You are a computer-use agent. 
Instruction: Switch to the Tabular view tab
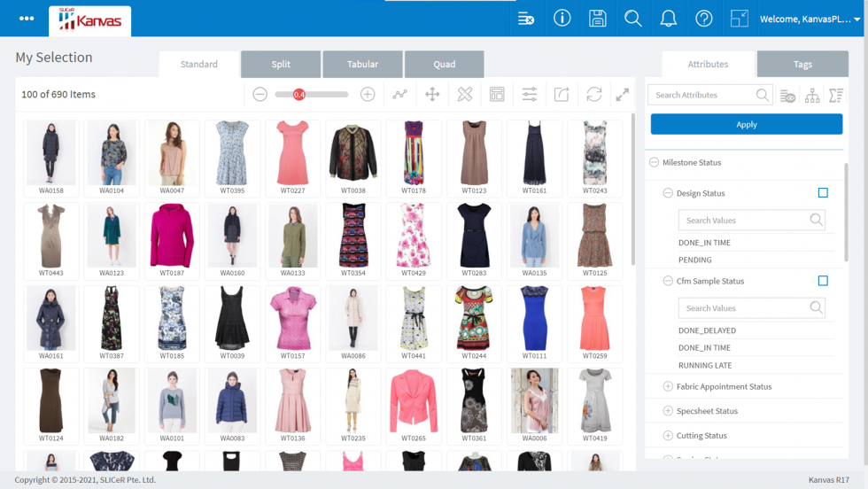tap(362, 65)
